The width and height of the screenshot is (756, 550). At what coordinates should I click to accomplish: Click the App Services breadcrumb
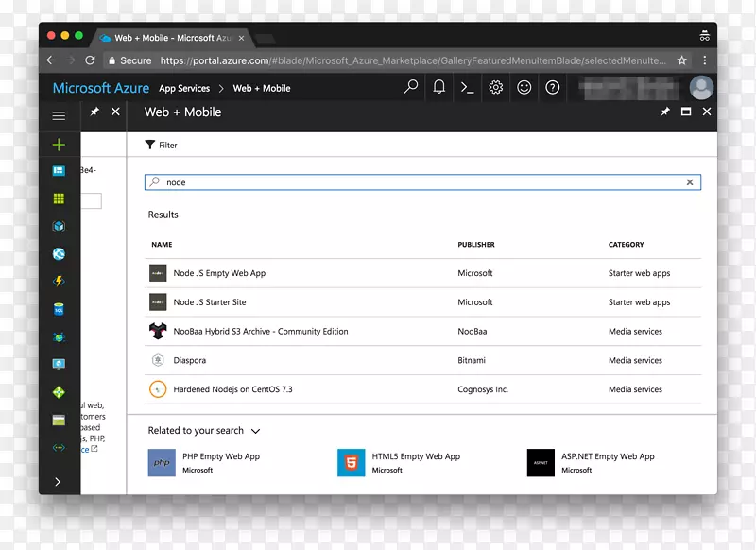point(184,89)
